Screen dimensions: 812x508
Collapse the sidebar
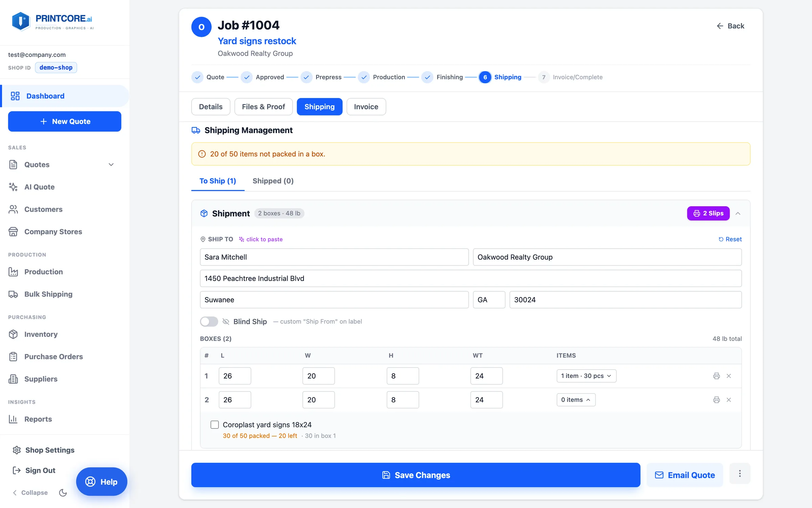(30, 493)
